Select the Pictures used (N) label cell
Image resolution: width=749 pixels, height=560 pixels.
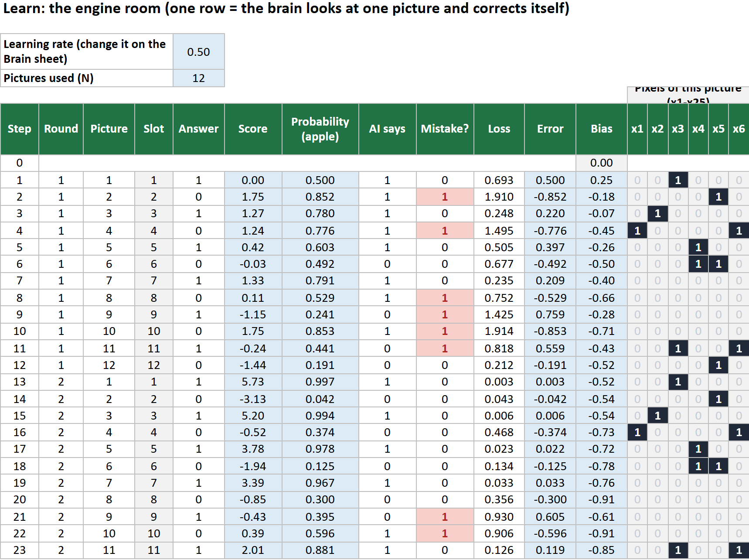click(x=87, y=78)
